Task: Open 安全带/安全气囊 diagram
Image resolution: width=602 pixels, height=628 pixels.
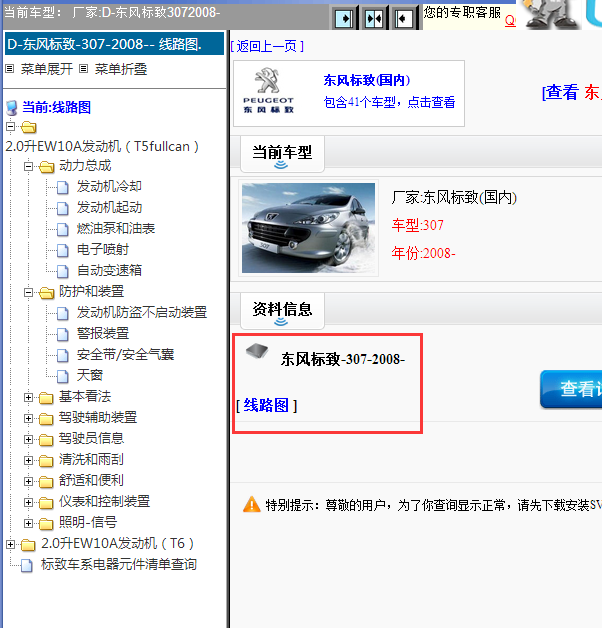Action: (125, 354)
